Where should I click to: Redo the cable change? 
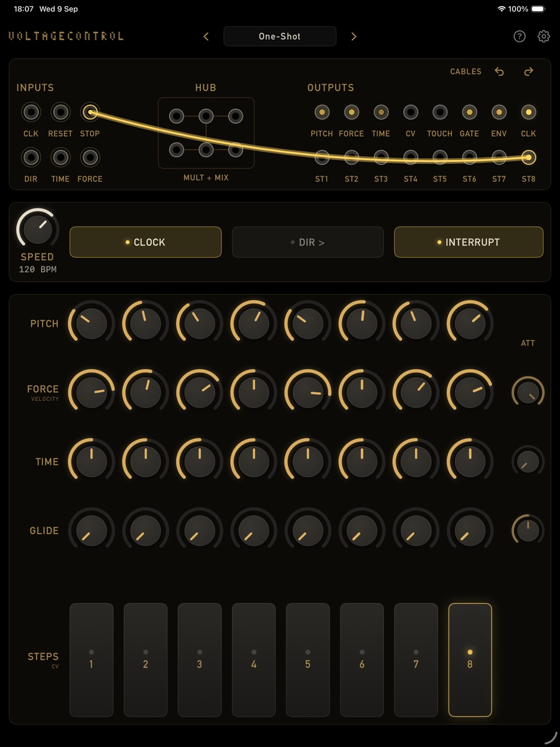pyautogui.click(x=528, y=72)
